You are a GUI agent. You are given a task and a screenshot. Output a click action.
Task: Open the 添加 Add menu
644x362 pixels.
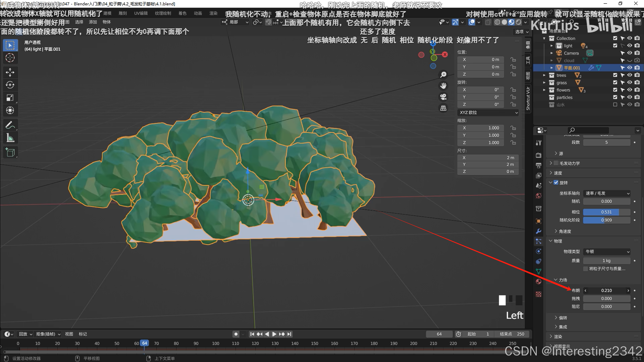click(93, 22)
